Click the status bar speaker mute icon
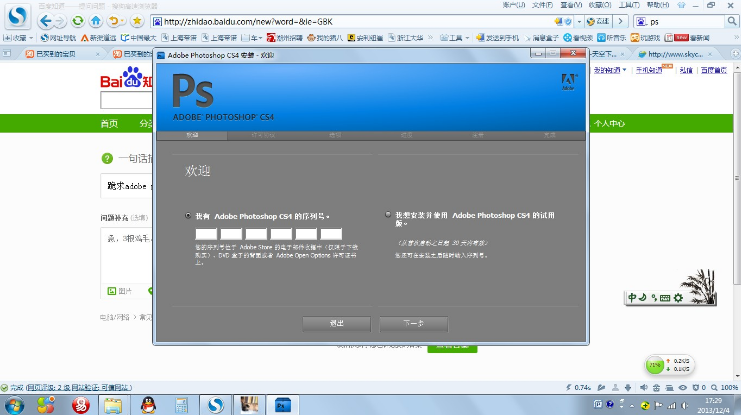 pyautogui.click(x=644, y=388)
